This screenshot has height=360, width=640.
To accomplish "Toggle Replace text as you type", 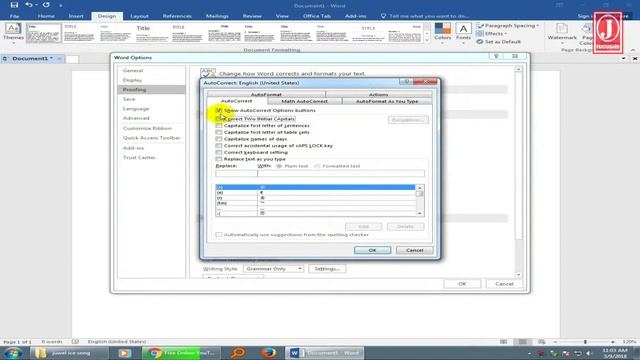I will pos(219,159).
